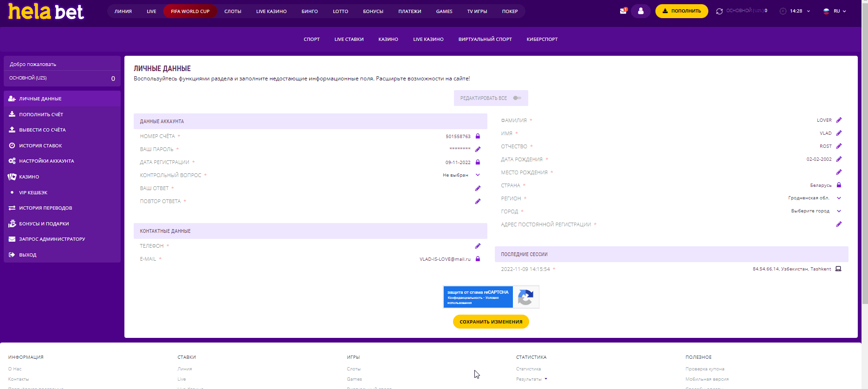868x389 pixels.
Task: Open Киберспорт tab
Action: coord(542,40)
